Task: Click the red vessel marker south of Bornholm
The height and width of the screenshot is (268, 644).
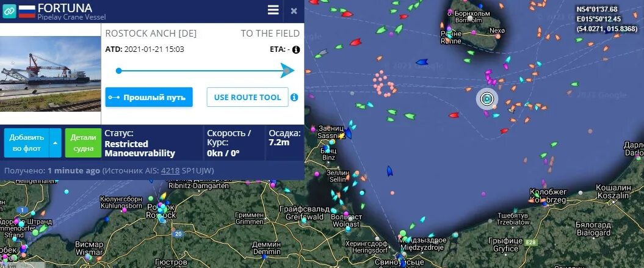Action: click(x=454, y=115)
